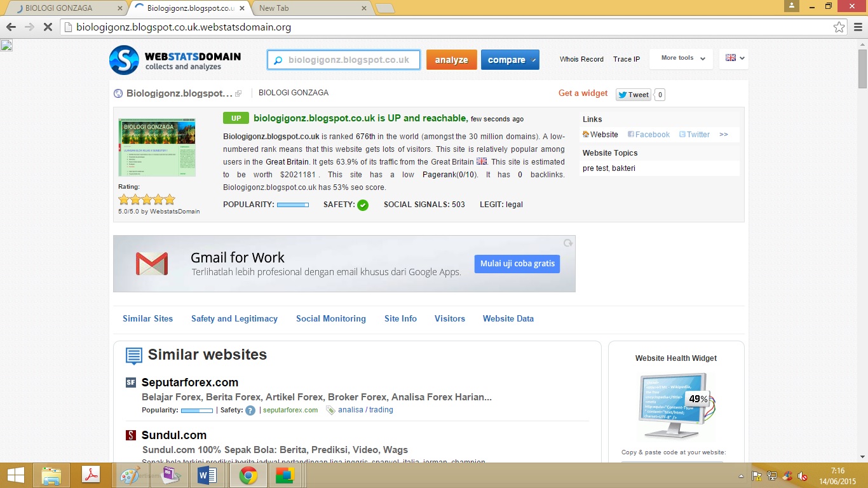868x488 pixels.
Task: Click the Seputarforex safety question mark icon
Action: point(250,410)
